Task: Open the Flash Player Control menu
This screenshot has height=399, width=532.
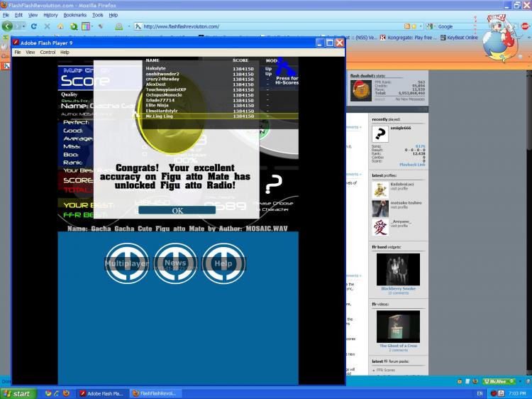Action: [x=48, y=53]
